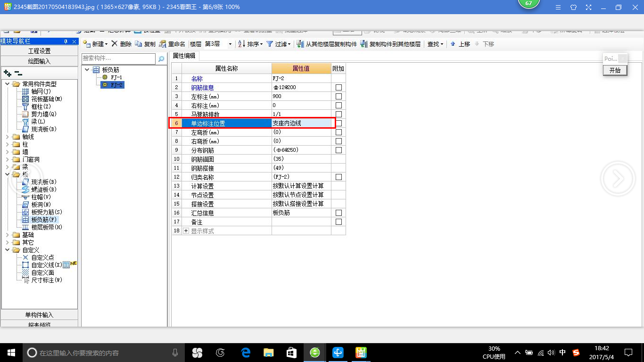This screenshot has width=644, height=362.
Task: Collapse the 常用构件类型 folder
Action: (8, 84)
